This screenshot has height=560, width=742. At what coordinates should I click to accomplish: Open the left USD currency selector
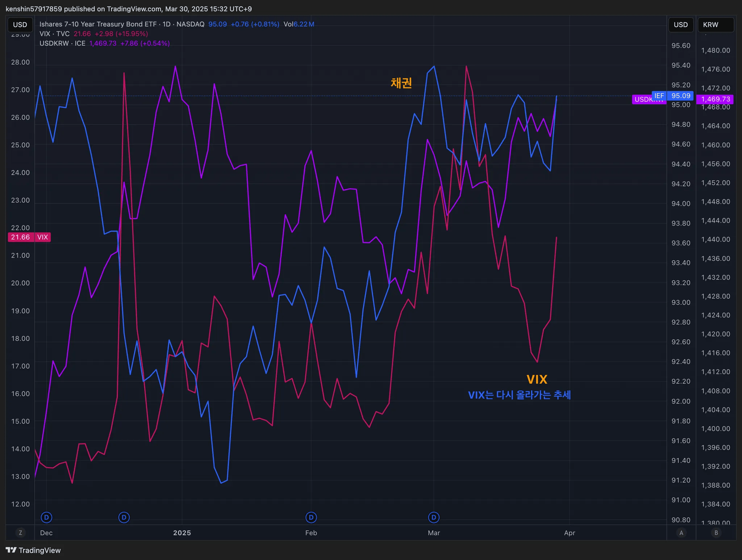click(20, 25)
